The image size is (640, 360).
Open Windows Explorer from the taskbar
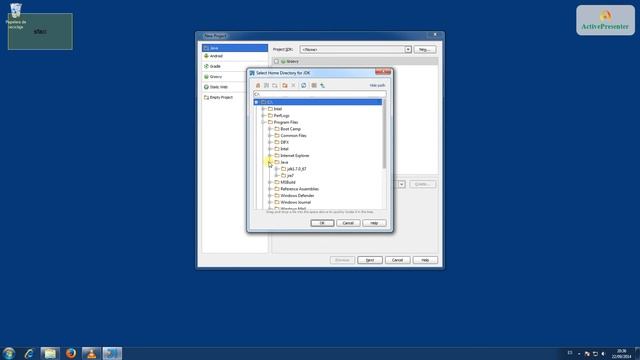(x=50, y=353)
